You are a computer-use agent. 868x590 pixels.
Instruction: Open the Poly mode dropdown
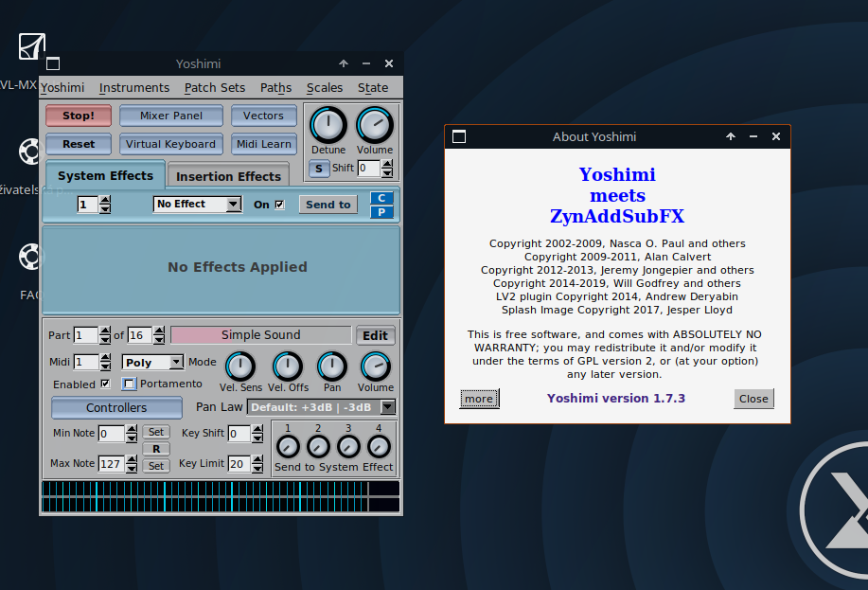click(151, 362)
